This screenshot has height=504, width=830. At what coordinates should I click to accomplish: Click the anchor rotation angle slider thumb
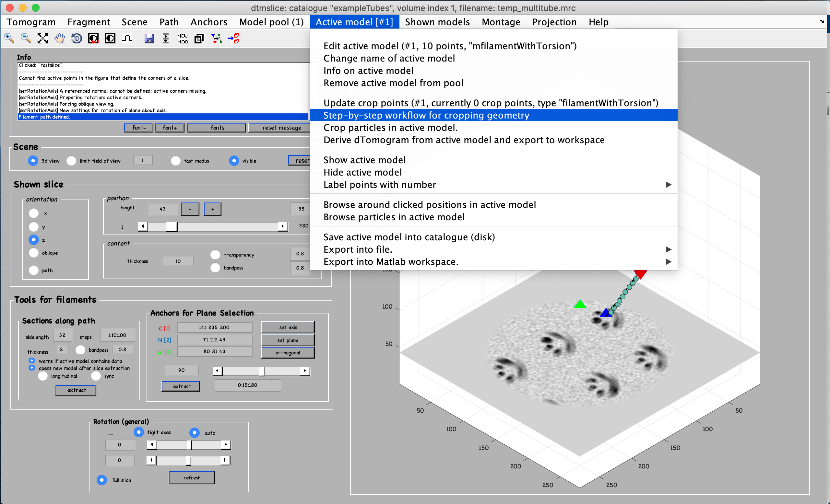(262, 371)
